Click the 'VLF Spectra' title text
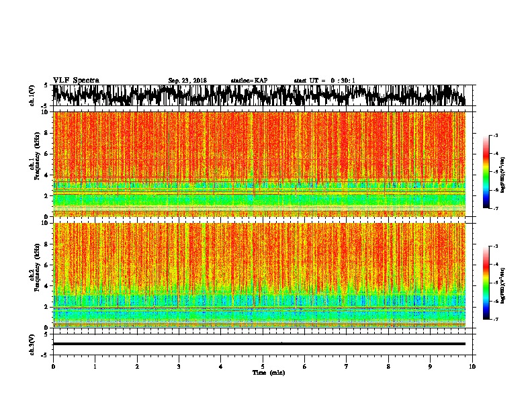The width and height of the screenshot is (532, 411). tap(76, 80)
